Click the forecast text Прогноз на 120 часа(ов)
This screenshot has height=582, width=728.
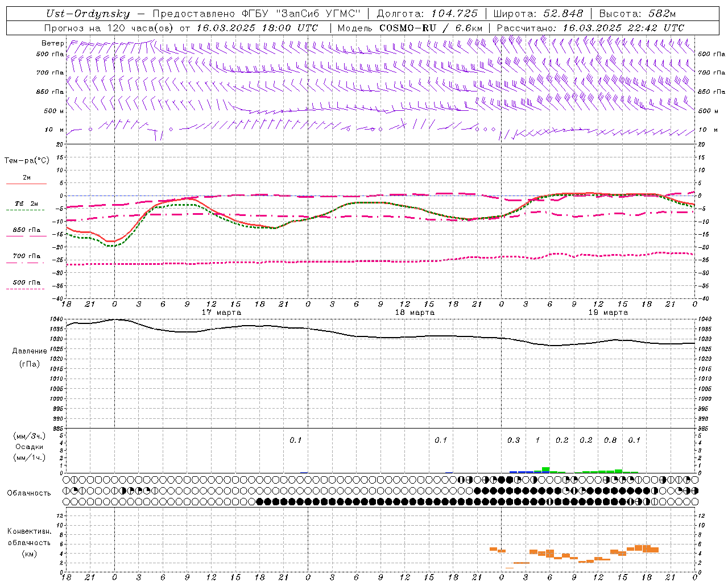coord(110,27)
